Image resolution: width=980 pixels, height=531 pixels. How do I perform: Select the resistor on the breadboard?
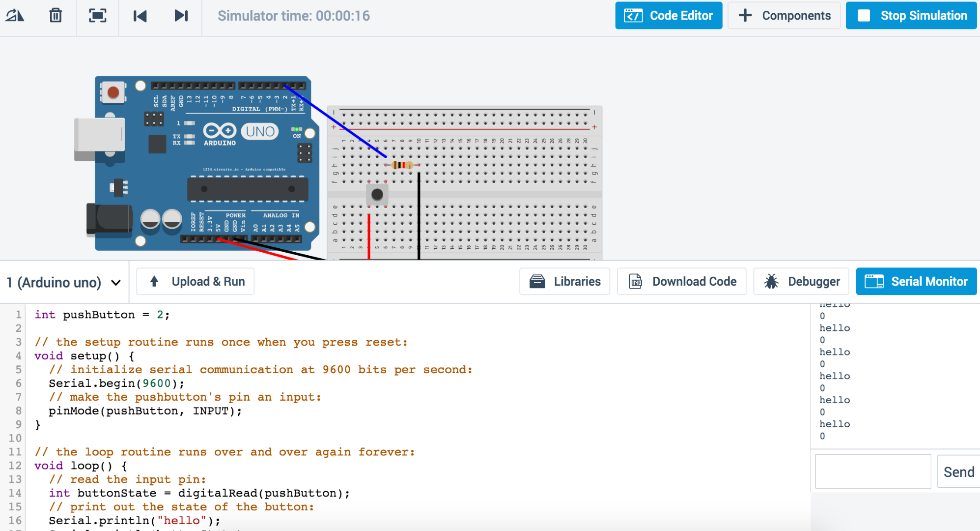tap(403, 165)
